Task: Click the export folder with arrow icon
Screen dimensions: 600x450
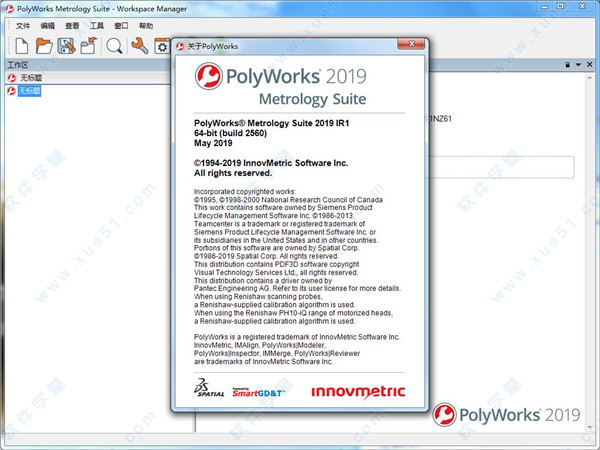Action: click(89, 46)
